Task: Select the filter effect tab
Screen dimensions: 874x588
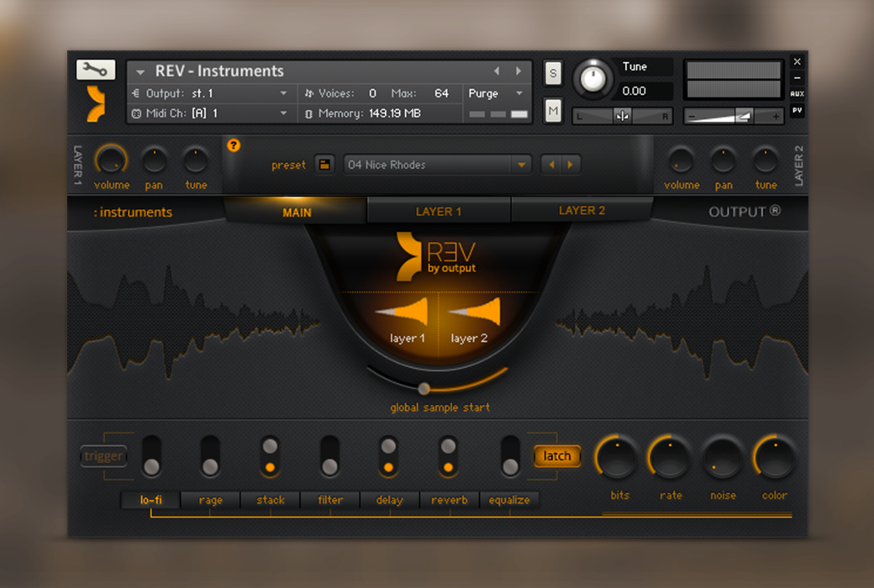Action: click(330, 500)
